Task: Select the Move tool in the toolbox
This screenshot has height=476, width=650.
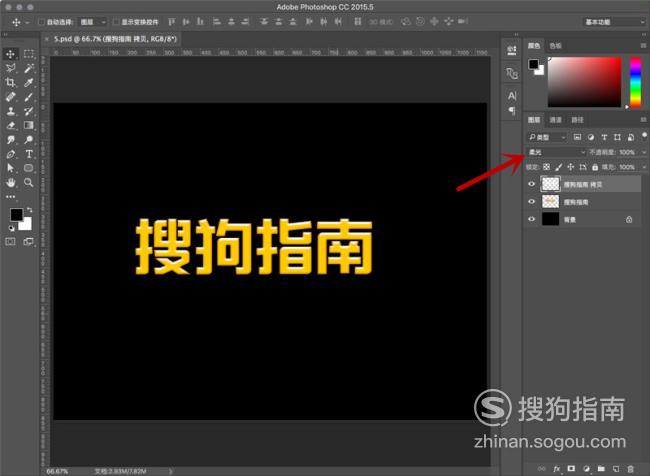Action: (10, 54)
